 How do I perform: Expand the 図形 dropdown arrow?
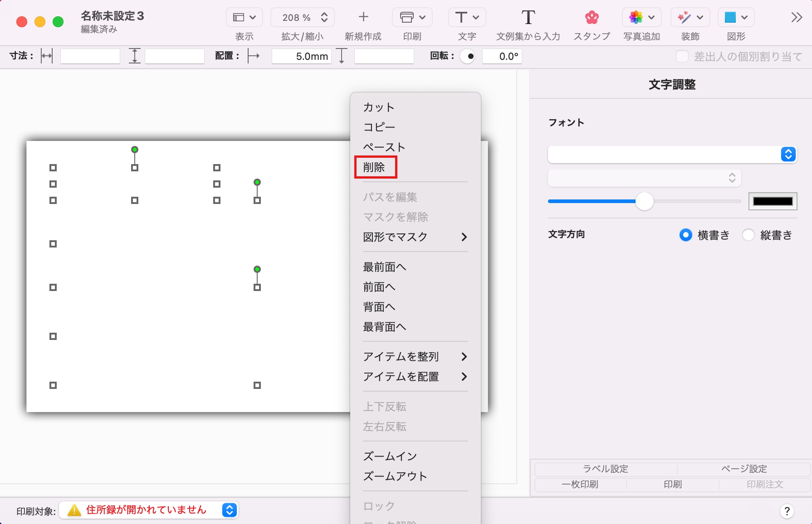click(744, 17)
